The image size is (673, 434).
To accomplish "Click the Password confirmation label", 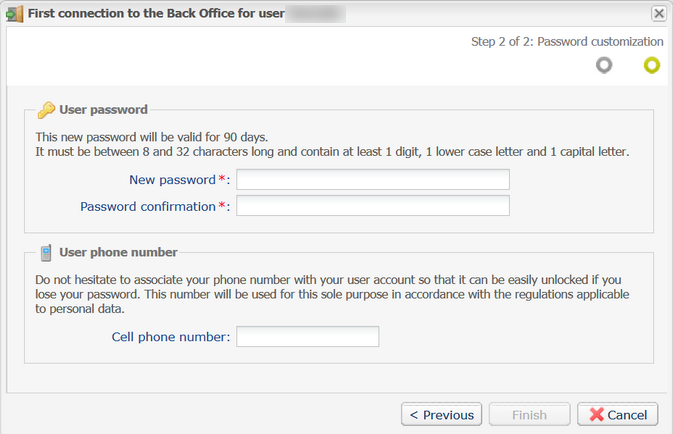I will (148, 206).
